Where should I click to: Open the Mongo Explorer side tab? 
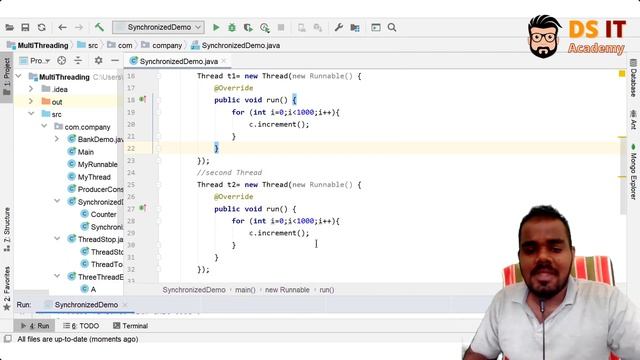tap(633, 171)
